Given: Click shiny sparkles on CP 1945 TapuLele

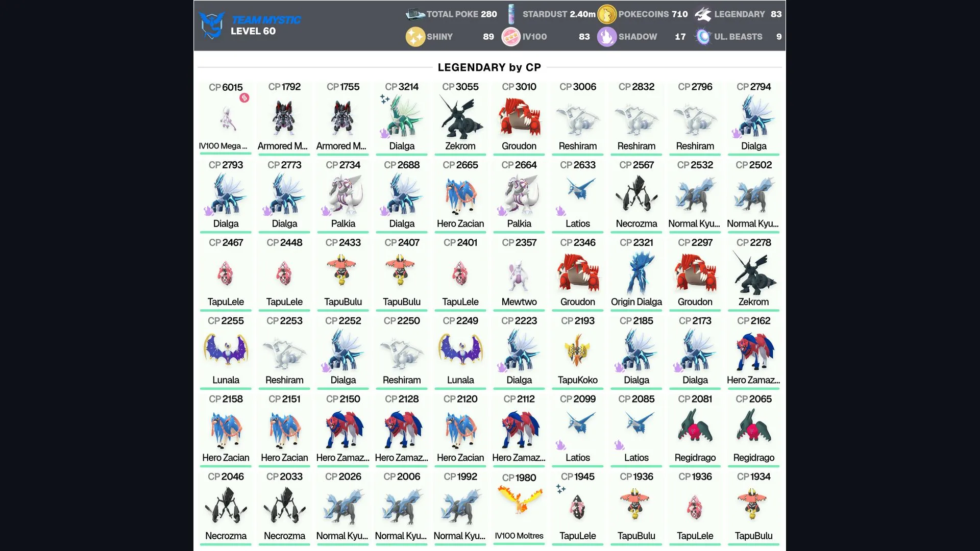Looking at the screenshot, I should click(561, 489).
